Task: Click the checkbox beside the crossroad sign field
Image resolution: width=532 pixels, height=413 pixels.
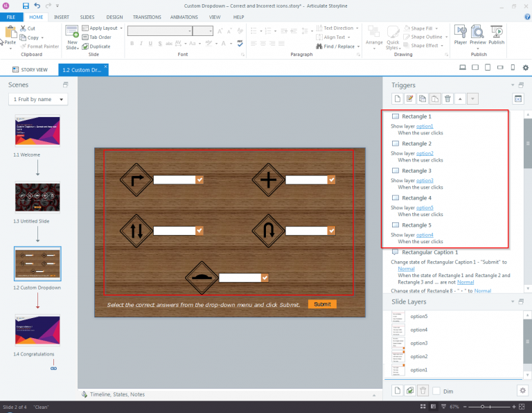Action: pyautogui.click(x=331, y=180)
